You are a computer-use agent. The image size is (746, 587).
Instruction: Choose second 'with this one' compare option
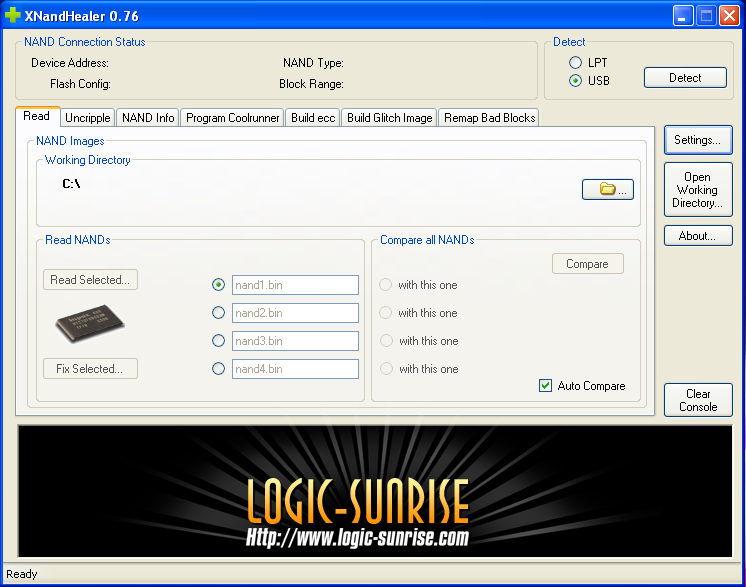tap(385, 313)
